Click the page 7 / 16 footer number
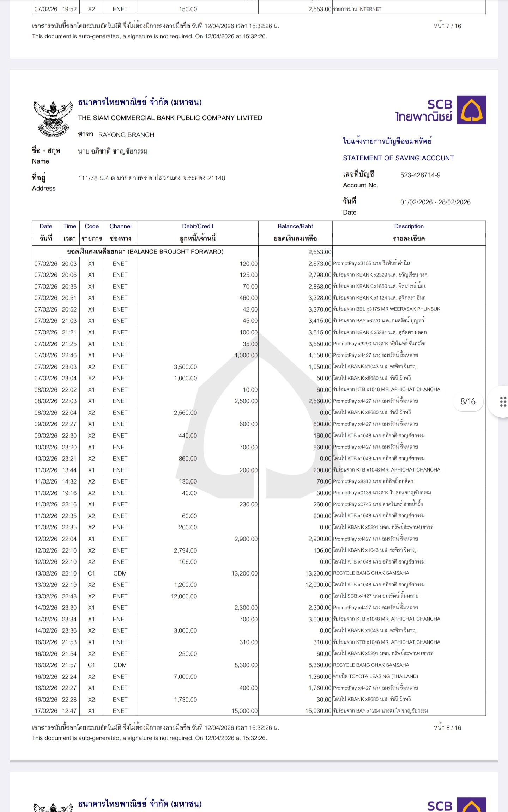 447,26
